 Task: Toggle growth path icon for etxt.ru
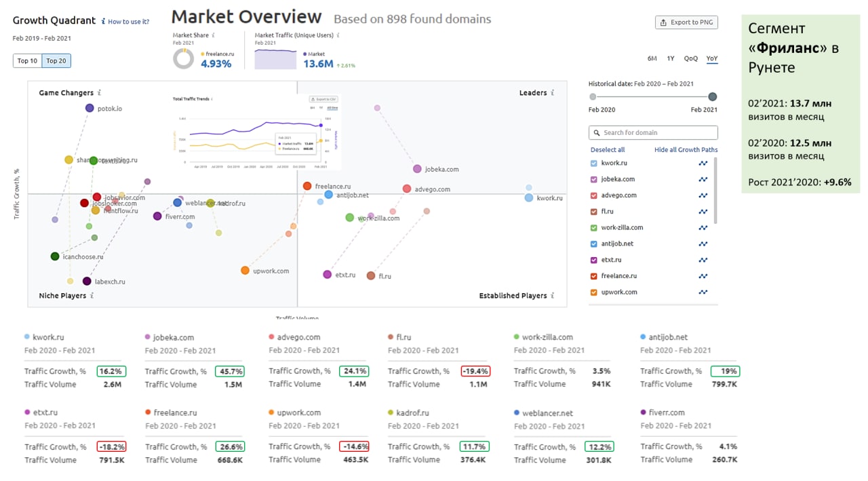click(703, 260)
